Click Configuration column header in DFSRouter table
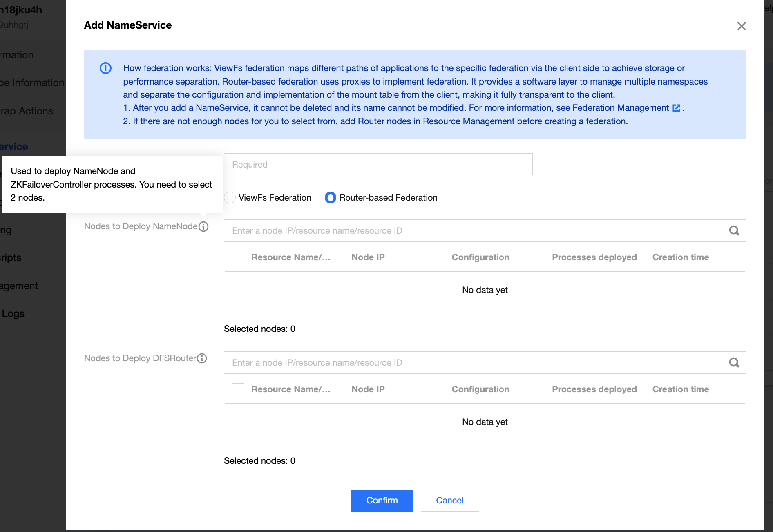This screenshot has width=773, height=532. 480,389
